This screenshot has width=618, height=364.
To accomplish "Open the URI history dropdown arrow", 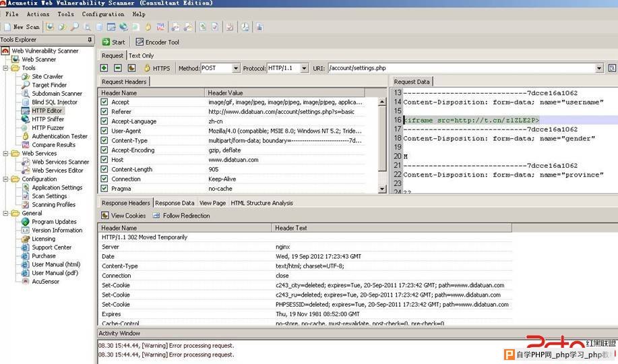I will 599,68.
